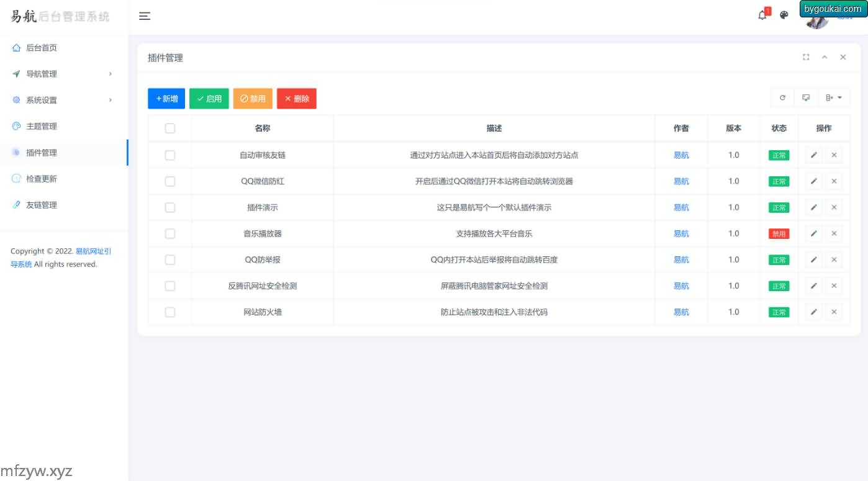Tick the checkbox for 插件演示 row
Image resolution: width=868 pixels, height=481 pixels.
pyautogui.click(x=170, y=208)
